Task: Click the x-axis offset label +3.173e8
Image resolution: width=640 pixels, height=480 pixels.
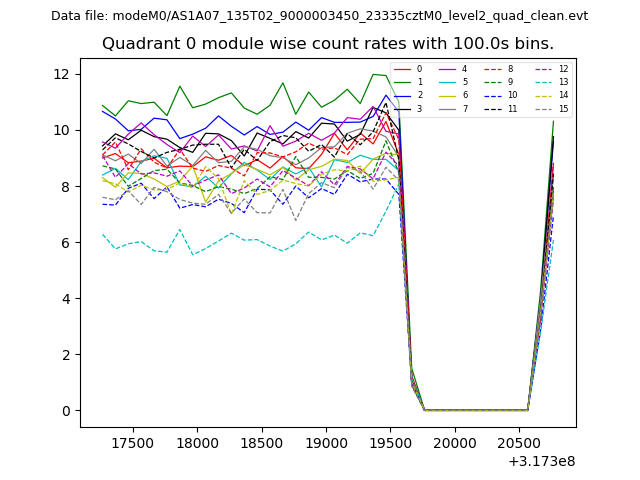Action: [x=541, y=461]
